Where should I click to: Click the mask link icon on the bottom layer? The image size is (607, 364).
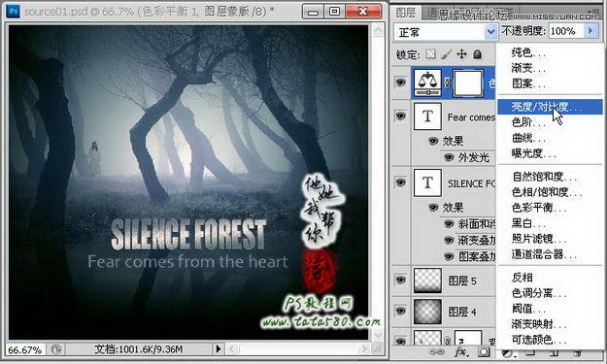coord(447,341)
